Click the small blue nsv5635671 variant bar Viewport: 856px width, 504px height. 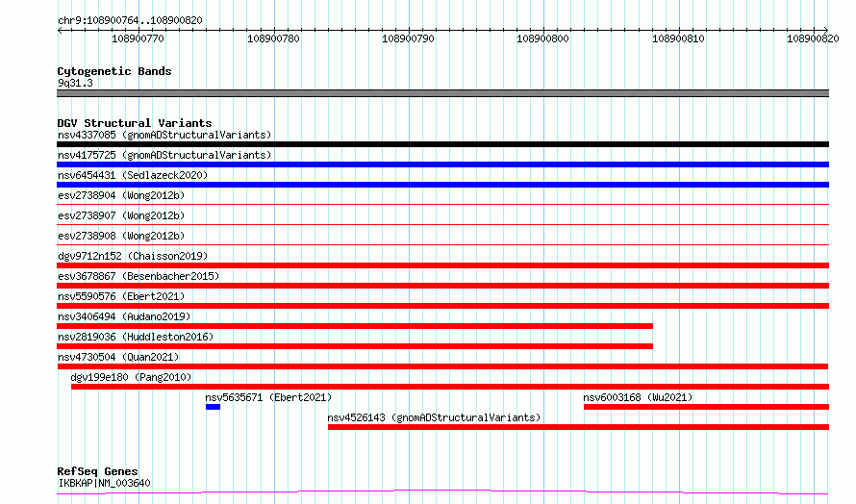tap(213, 407)
